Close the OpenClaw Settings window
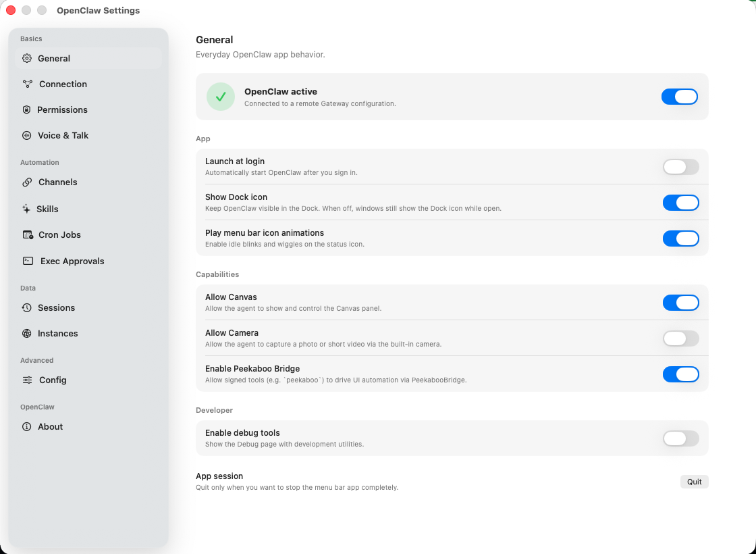 (x=11, y=10)
